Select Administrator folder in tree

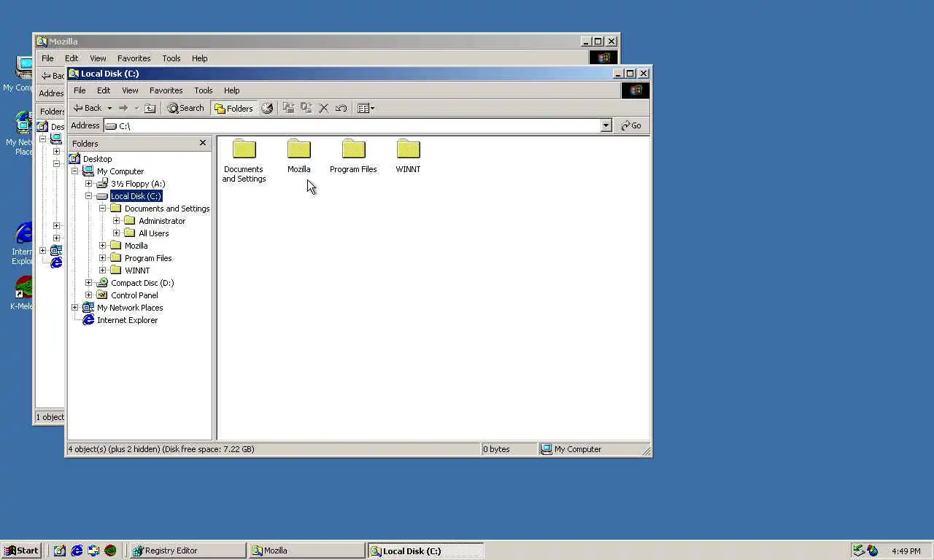coord(162,221)
